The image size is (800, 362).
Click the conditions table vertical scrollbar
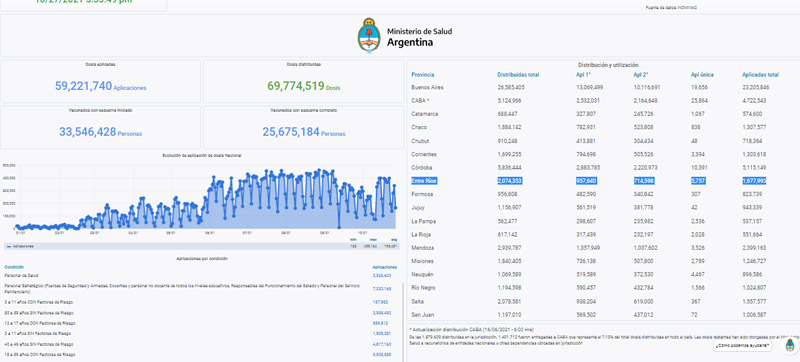coord(403,321)
